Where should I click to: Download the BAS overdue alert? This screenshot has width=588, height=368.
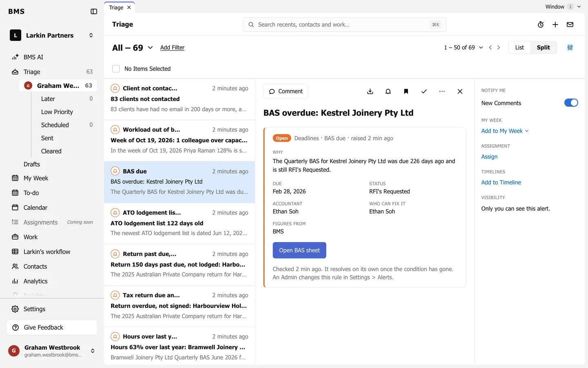(x=370, y=91)
